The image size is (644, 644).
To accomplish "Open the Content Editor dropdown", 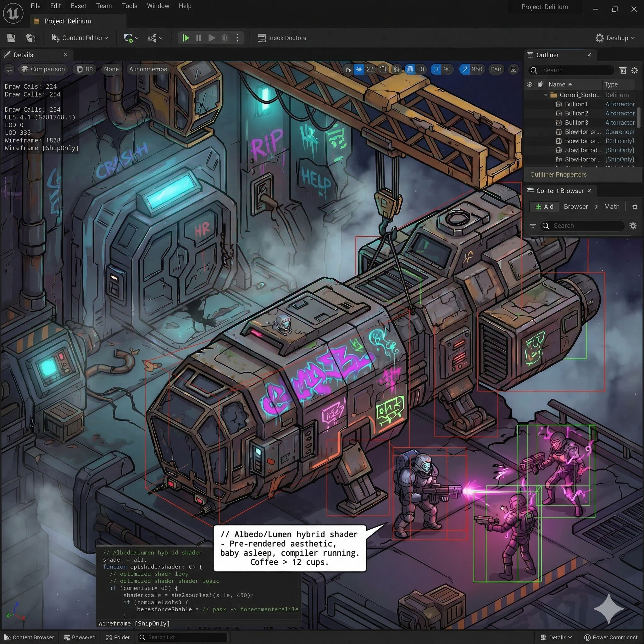I will tap(80, 38).
